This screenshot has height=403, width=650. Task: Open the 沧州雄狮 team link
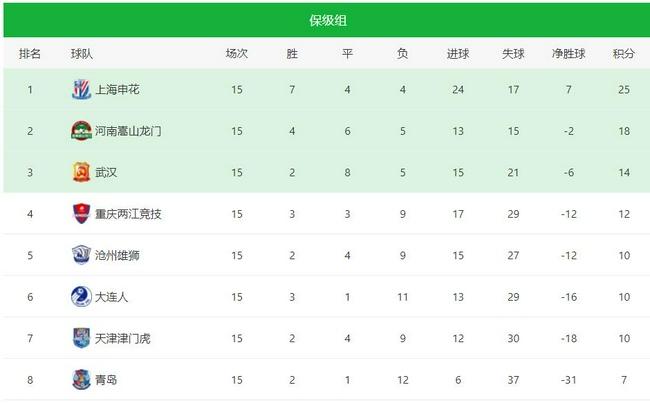(x=117, y=255)
